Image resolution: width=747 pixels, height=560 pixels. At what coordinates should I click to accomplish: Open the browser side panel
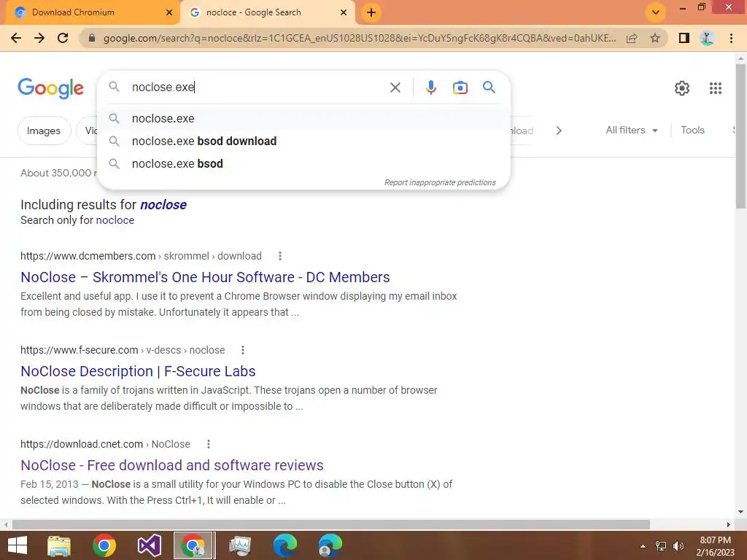684,38
